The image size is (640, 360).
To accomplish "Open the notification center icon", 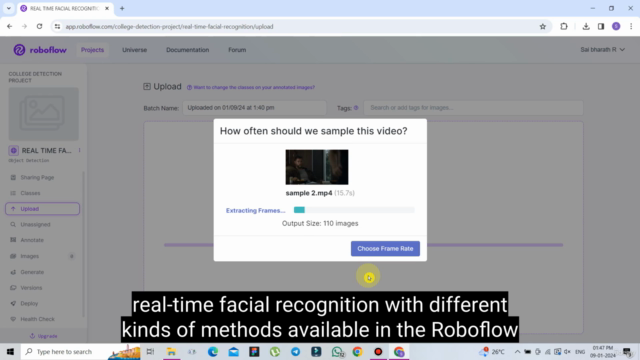I will [x=627, y=351].
